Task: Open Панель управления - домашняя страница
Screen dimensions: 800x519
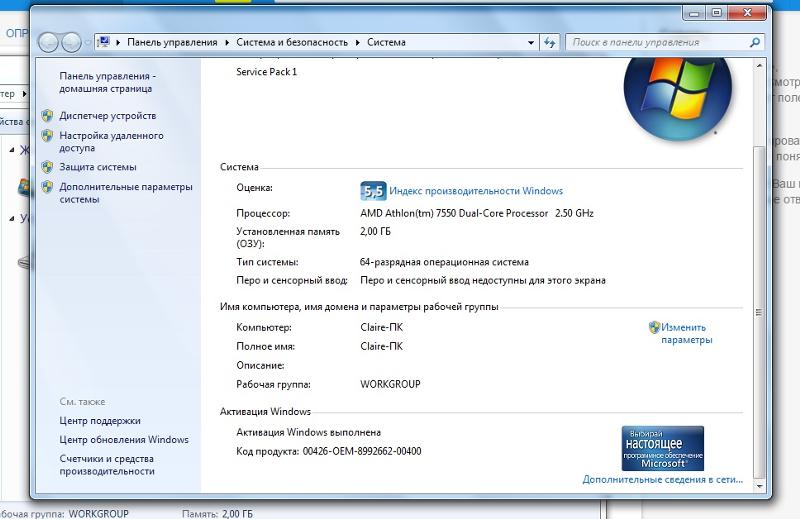Action: (x=107, y=82)
